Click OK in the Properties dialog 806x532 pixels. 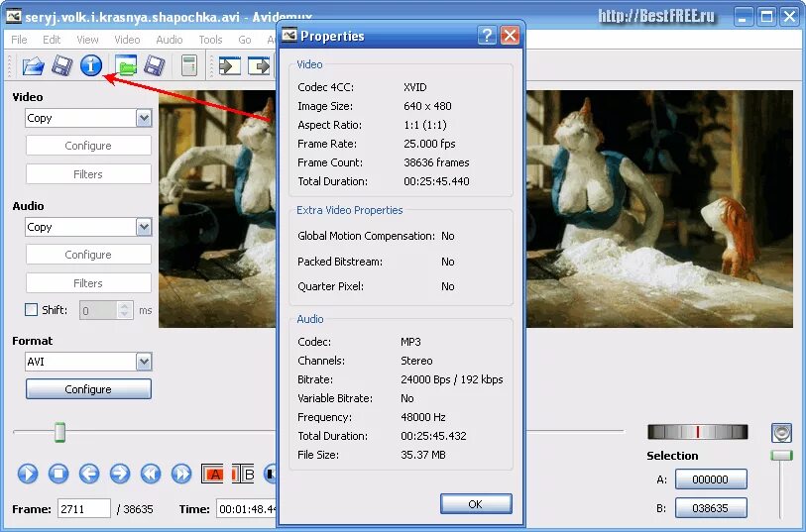pyautogui.click(x=476, y=503)
